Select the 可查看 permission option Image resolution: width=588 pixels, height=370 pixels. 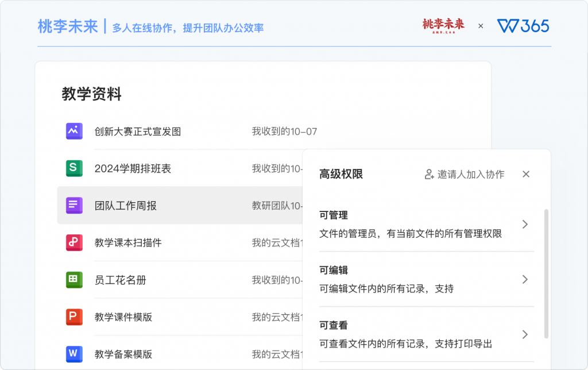(427, 334)
